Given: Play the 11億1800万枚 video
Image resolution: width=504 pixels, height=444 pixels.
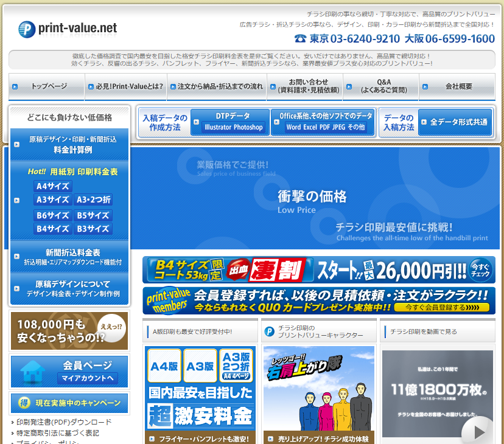Looking at the screenshot, I should pyautogui.click(x=478, y=432).
